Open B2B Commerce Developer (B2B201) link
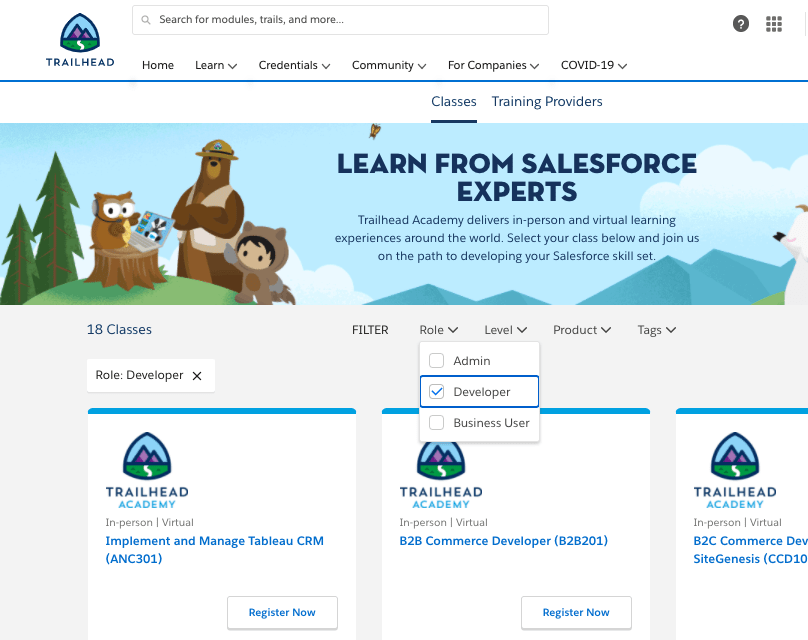 click(503, 541)
